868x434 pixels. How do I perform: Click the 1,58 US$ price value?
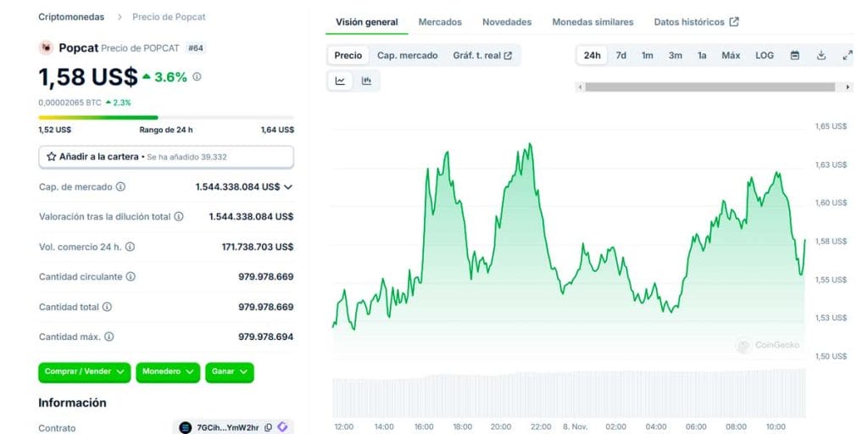pos(88,77)
